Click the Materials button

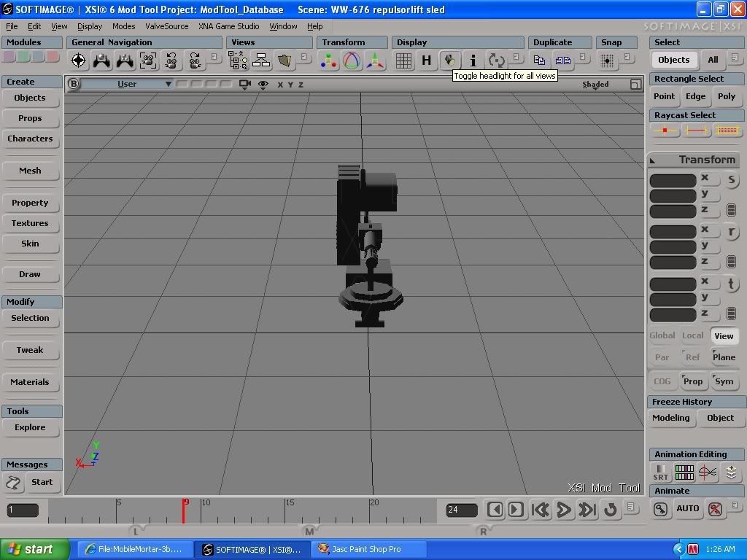tap(30, 382)
